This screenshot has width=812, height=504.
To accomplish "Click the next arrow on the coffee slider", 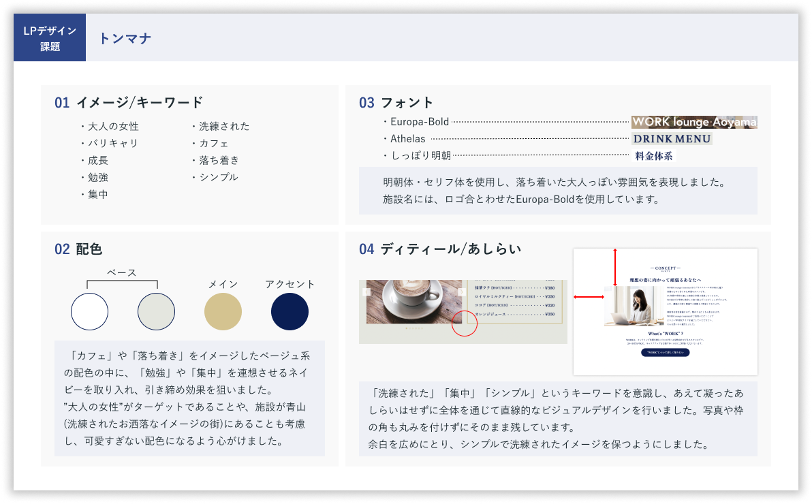I will point(461,292).
